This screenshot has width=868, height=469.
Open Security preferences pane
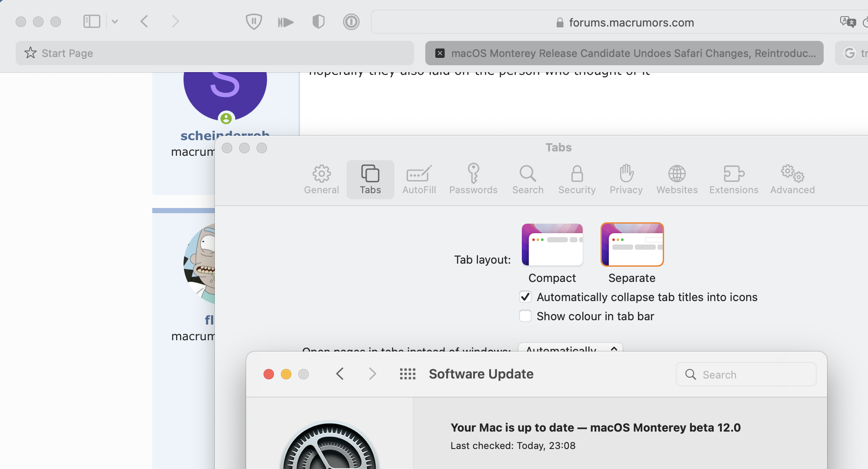tap(577, 180)
